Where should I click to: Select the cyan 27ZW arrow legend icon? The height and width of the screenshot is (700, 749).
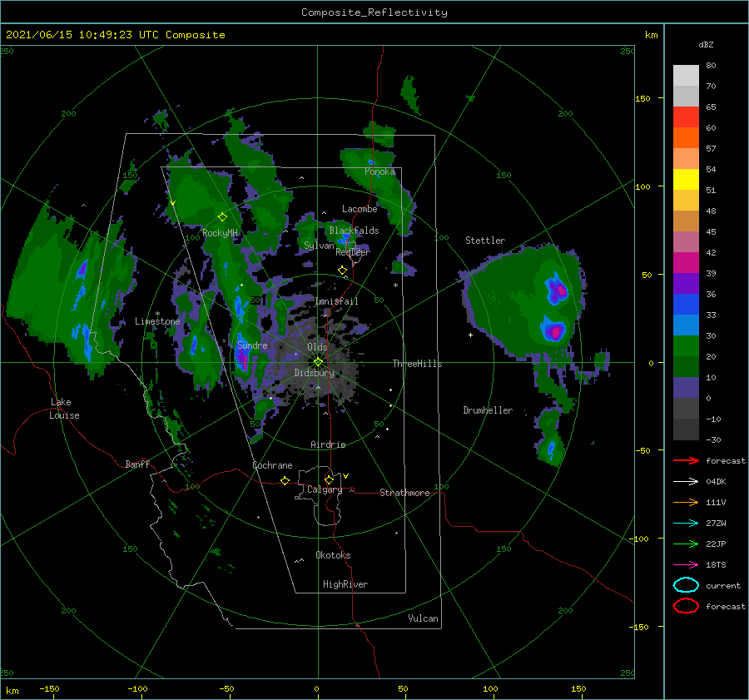point(686,524)
